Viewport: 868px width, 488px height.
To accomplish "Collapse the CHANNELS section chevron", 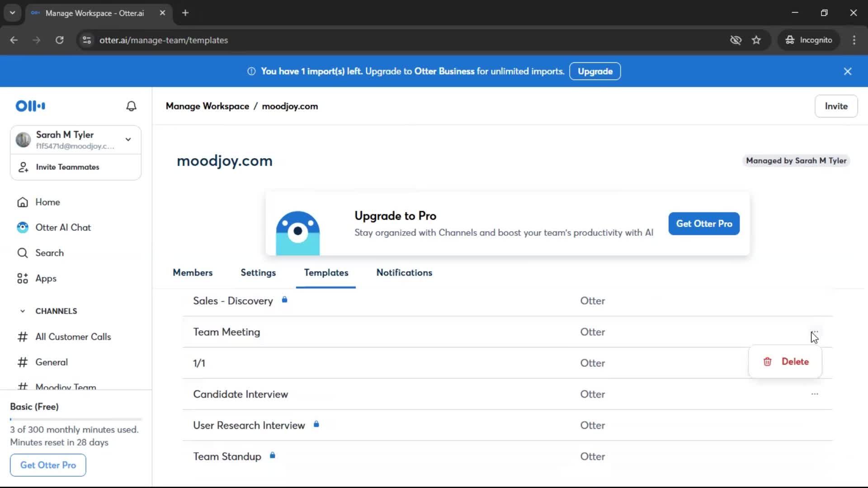I will coord(23,311).
